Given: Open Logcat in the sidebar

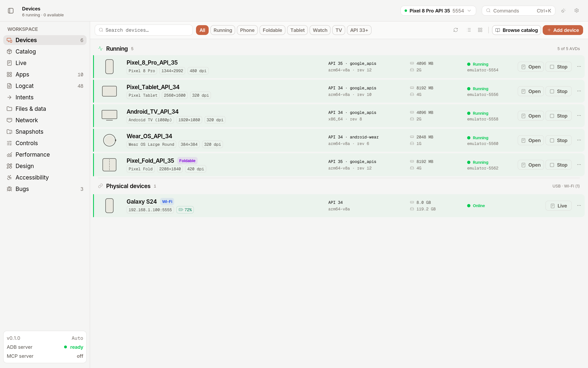Looking at the screenshot, I should [45, 86].
